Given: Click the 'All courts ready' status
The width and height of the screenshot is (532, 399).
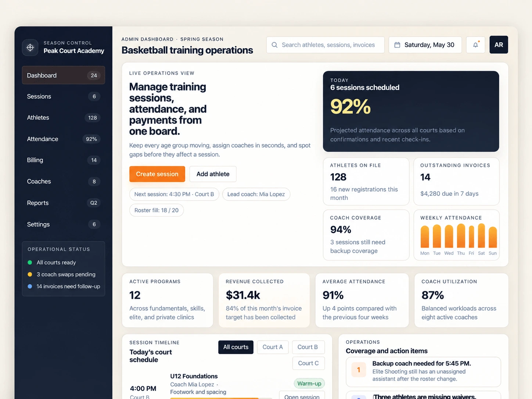Looking at the screenshot, I should tap(52, 262).
